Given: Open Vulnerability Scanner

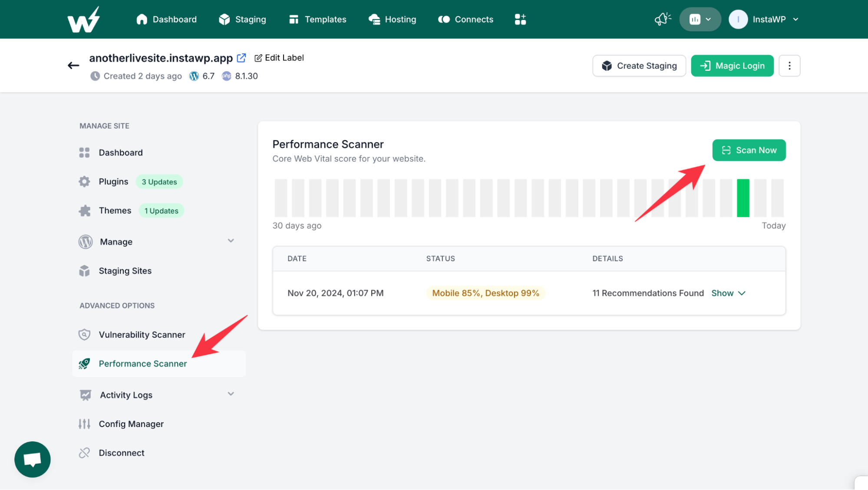Looking at the screenshot, I should 159,334.
